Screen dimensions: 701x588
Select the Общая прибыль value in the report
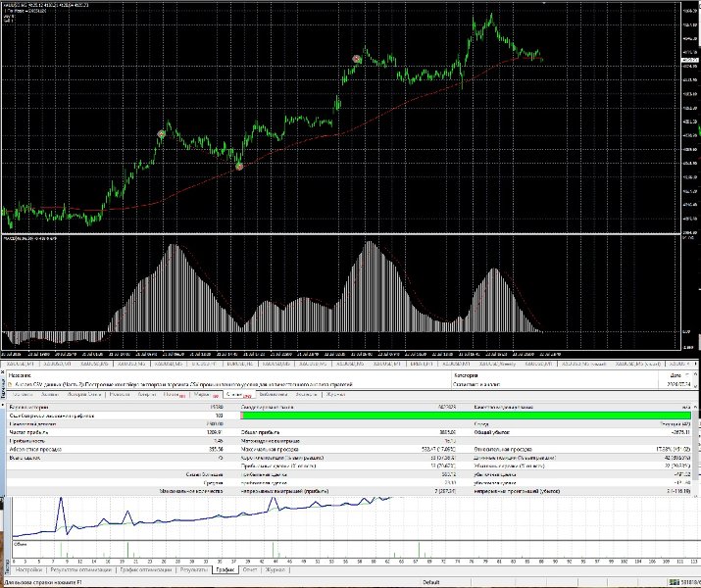pyautogui.click(x=448, y=432)
